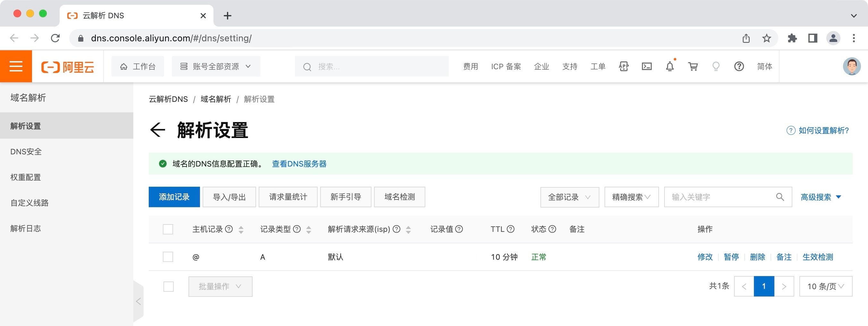
Task: Open the notifications bell
Action: pyautogui.click(x=670, y=66)
